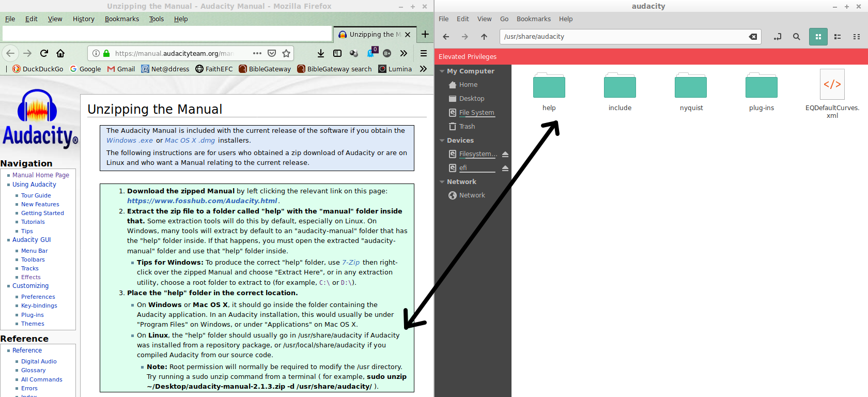This screenshot has height=397, width=868.
Task: Show site information icon in Firefox address bar
Action: 96,53
